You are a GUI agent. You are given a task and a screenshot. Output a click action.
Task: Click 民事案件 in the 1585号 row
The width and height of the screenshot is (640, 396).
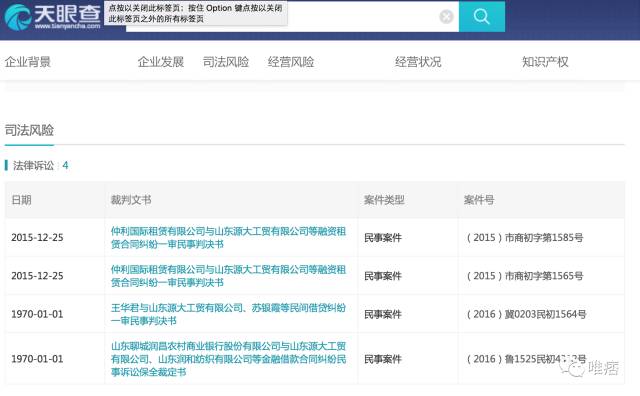coord(382,238)
